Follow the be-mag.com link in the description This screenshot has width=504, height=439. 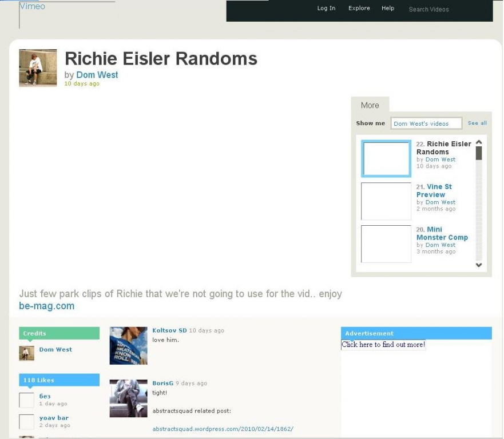[x=46, y=306]
